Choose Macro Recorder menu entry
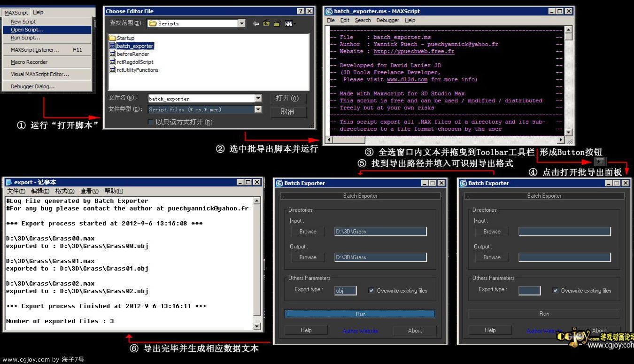The height and width of the screenshot is (364, 634). 47,62
